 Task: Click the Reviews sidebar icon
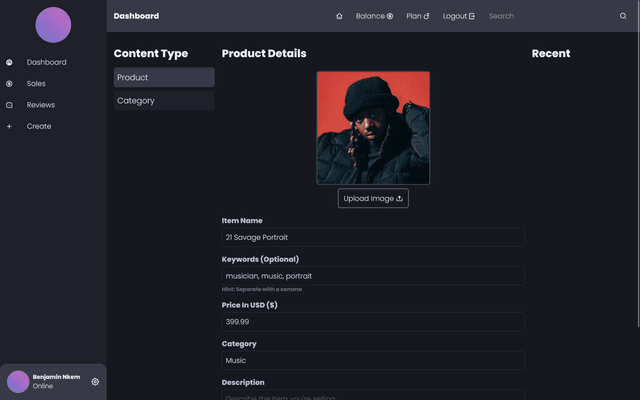click(x=9, y=105)
